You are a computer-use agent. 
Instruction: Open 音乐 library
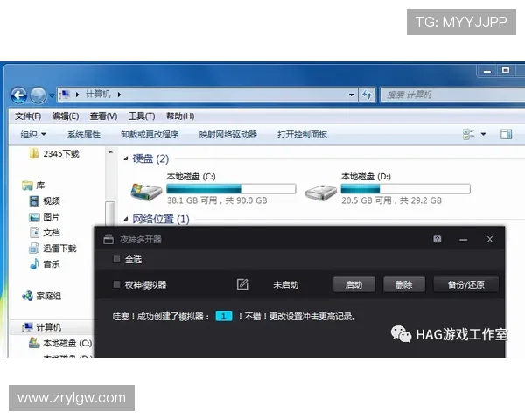[x=45, y=264]
